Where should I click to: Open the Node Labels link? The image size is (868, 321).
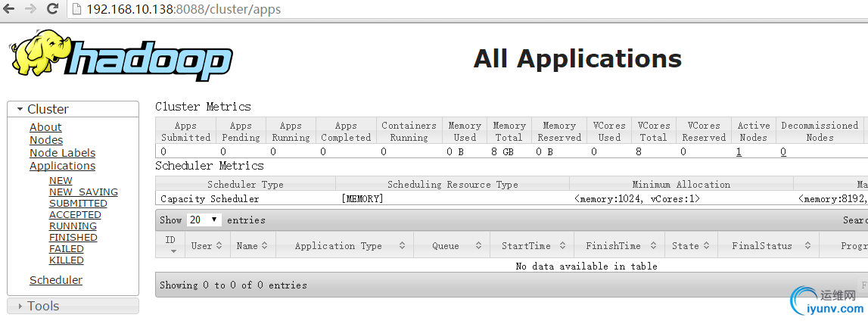63,153
